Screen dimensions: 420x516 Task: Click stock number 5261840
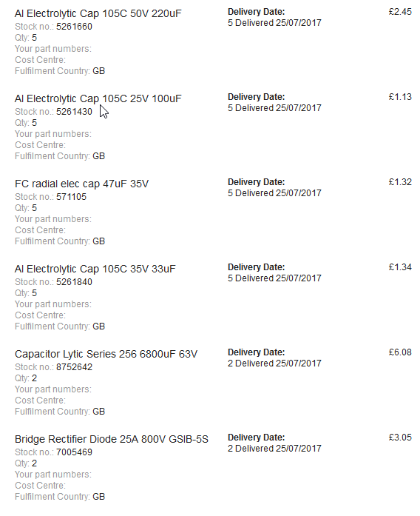[x=74, y=282]
